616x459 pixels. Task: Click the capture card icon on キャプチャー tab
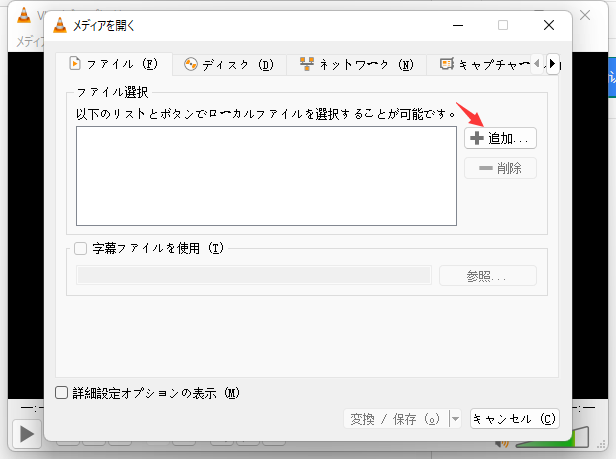coord(447,64)
